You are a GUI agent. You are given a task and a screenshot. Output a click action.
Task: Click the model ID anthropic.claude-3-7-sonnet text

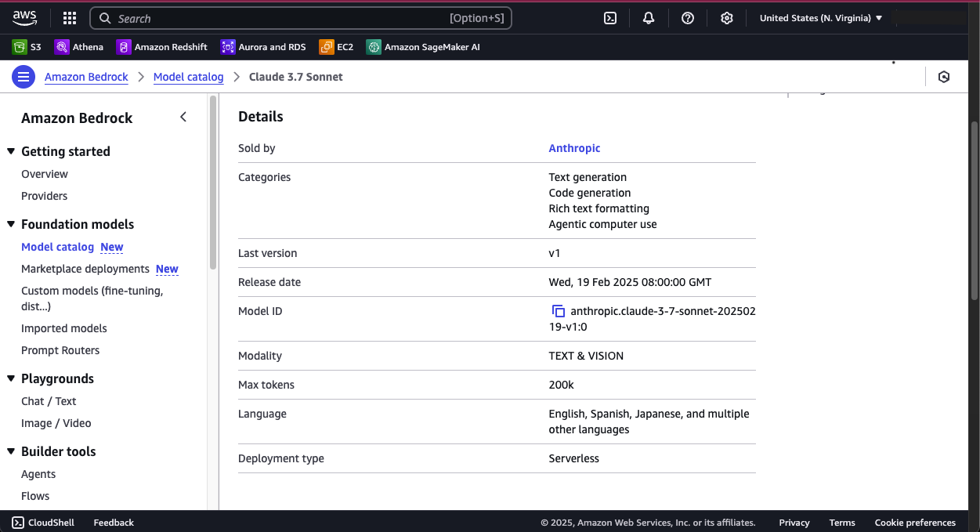(x=653, y=319)
